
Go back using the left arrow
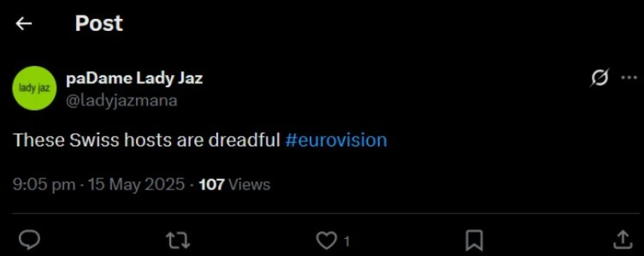pos(24,24)
